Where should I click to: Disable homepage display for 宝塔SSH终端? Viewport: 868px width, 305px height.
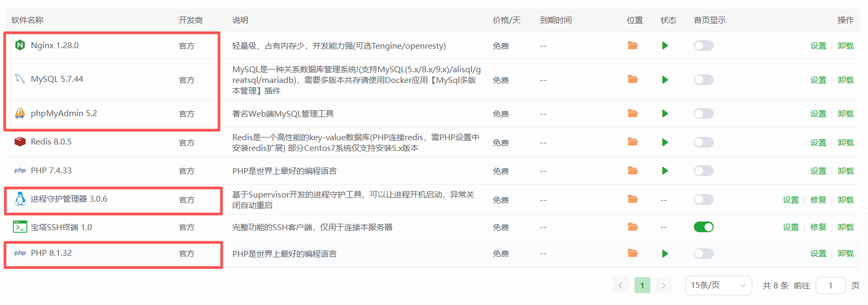coord(704,227)
